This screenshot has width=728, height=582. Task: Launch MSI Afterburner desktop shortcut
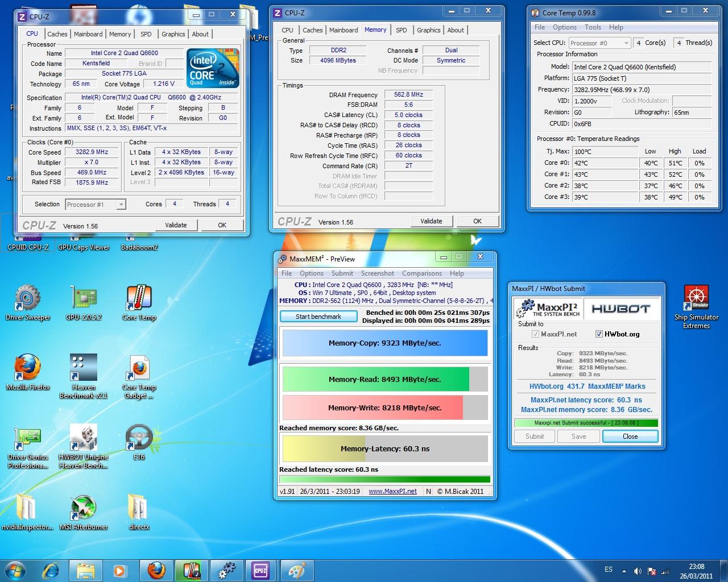click(x=84, y=513)
